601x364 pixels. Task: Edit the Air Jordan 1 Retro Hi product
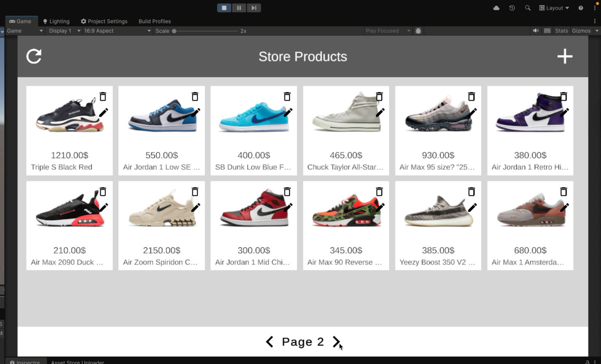(x=564, y=113)
